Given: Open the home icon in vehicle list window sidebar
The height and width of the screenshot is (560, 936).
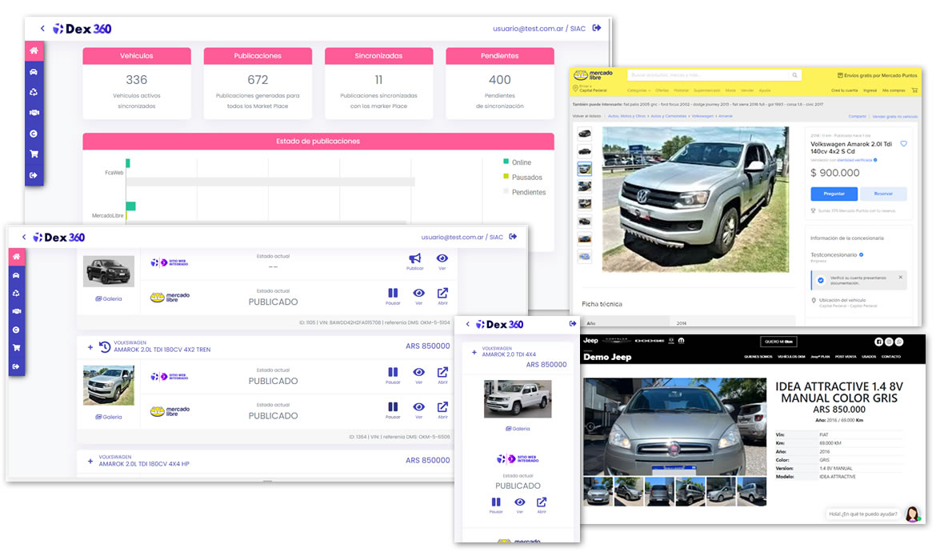Looking at the screenshot, I should [x=17, y=257].
